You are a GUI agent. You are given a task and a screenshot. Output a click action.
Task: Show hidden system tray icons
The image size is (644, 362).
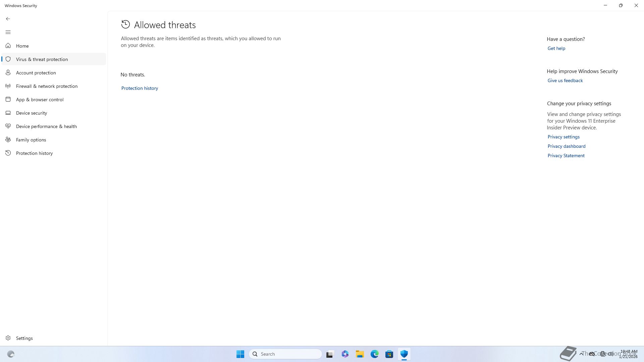coord(581,354)
